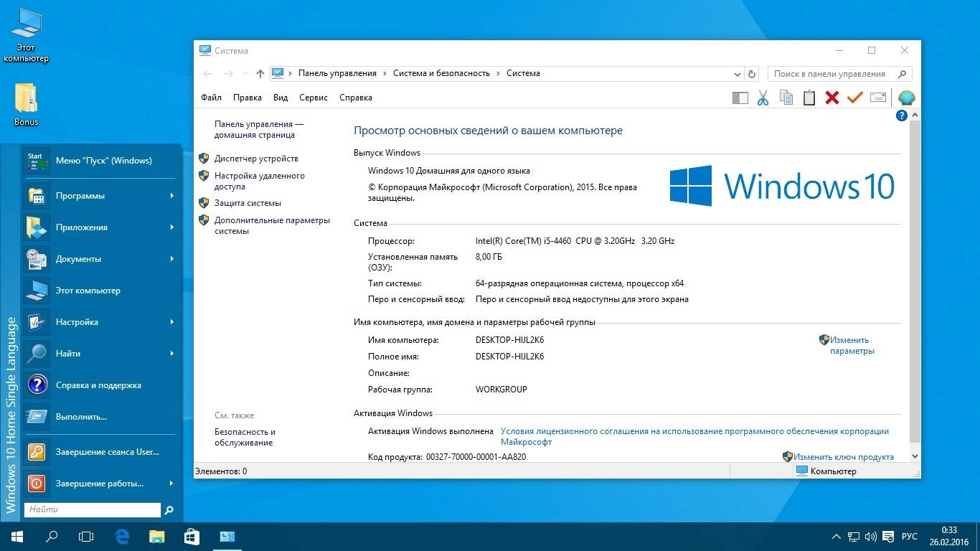Click the Система window taskbar button
The width and height of the screenshot is (980, 551).
pyautogui.click(x=227, y=537)
